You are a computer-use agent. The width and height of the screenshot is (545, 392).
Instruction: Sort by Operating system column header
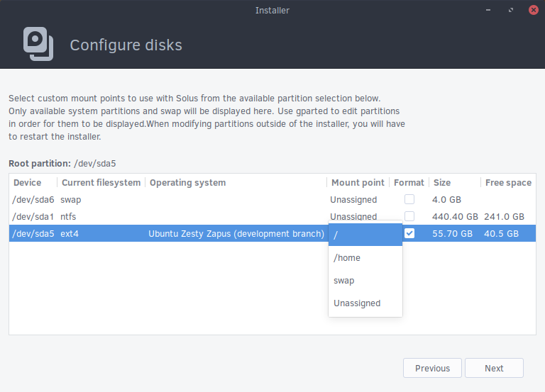[236, 183]
